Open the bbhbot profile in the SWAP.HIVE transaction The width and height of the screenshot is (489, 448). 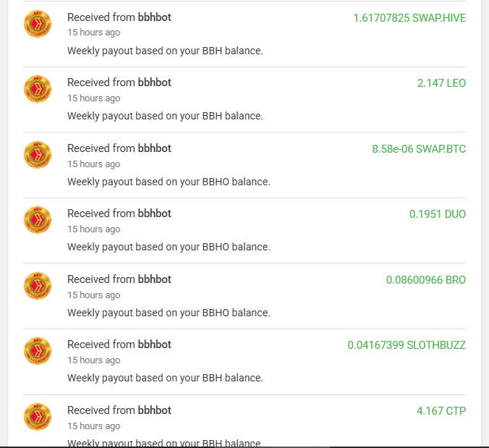click(154, 17)
